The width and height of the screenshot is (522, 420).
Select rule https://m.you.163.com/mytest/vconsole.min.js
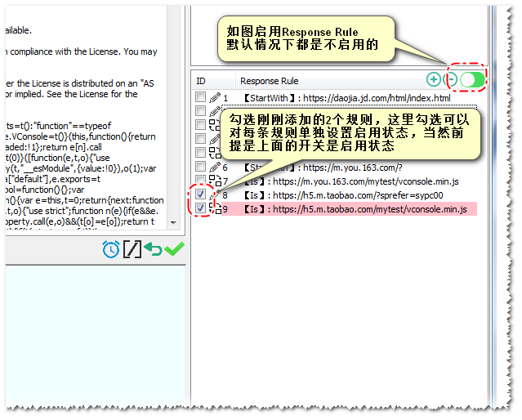coord(350,181)
